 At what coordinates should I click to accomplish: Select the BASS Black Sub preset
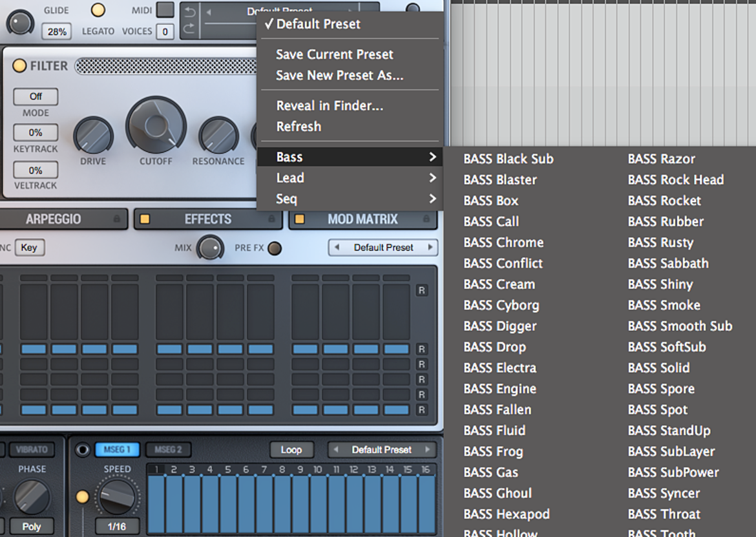pyautogui.click(x=509, y=158)
